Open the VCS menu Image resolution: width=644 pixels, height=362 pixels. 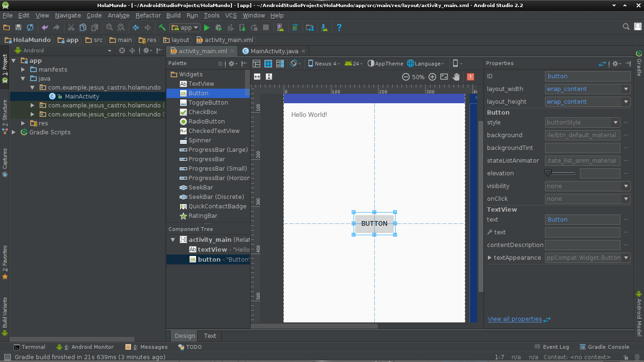(231, 15)
